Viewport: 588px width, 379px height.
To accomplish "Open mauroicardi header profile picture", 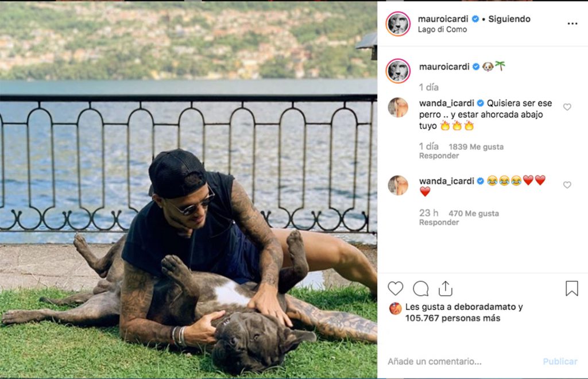I will coord(398,24).
